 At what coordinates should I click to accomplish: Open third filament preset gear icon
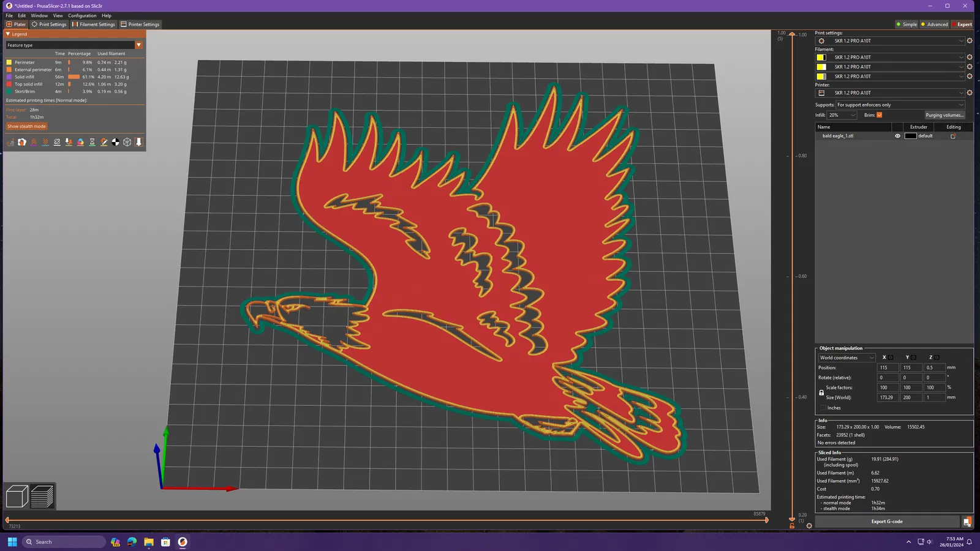click(970, 77)
